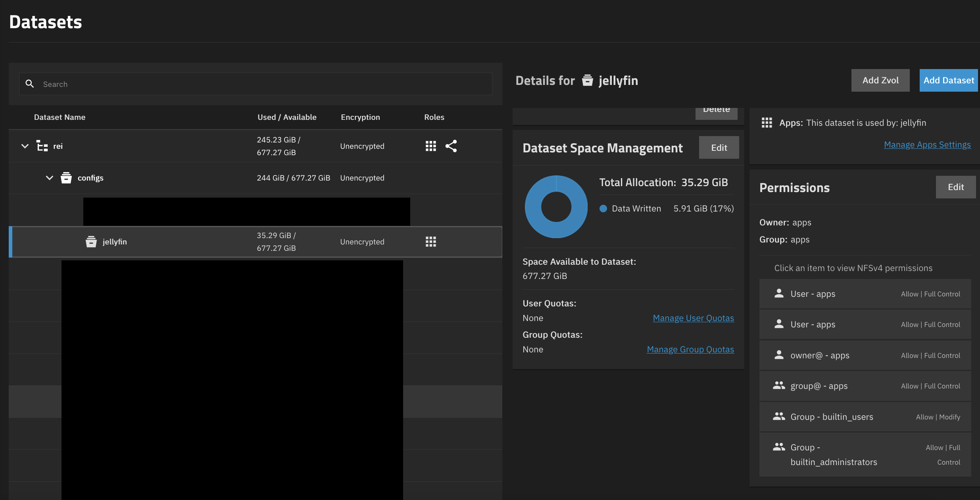Click the Apps grid icon in details
The height and width of the screenshot is (500, 980).
click(x=767, y=123)
